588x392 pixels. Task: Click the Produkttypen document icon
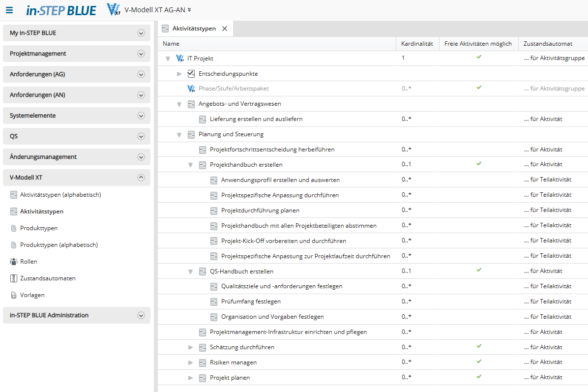pos(14,228)
